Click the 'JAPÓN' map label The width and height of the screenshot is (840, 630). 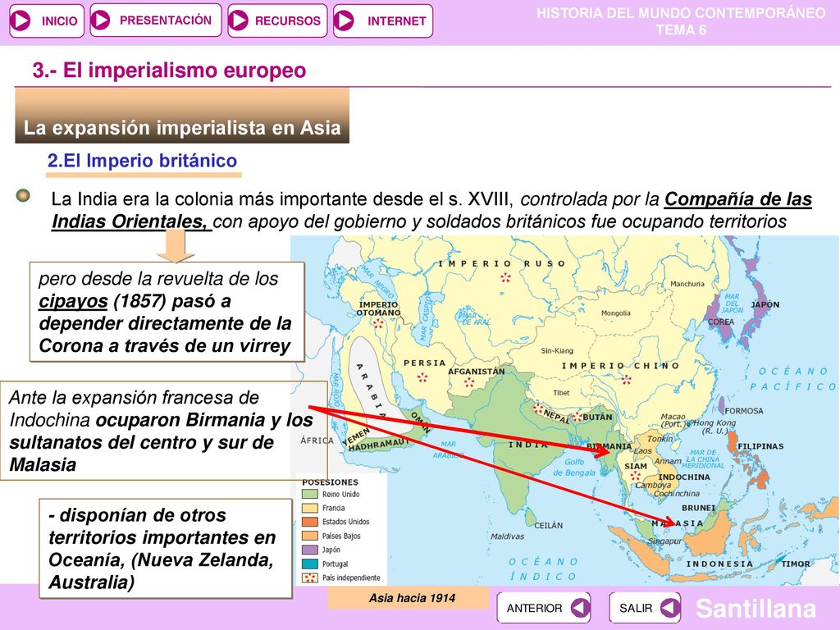coord(765,304)
